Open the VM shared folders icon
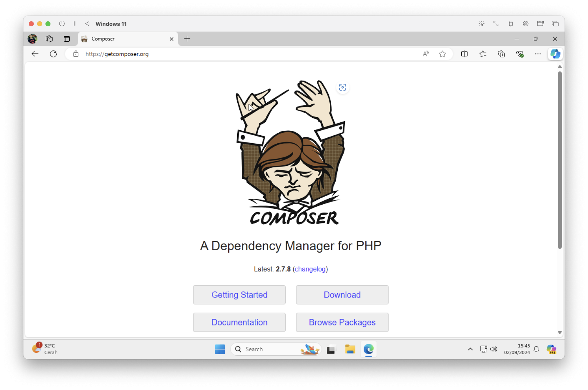This screenshot has height=390, width=588. pyautogui.click(x=540, y=24)
